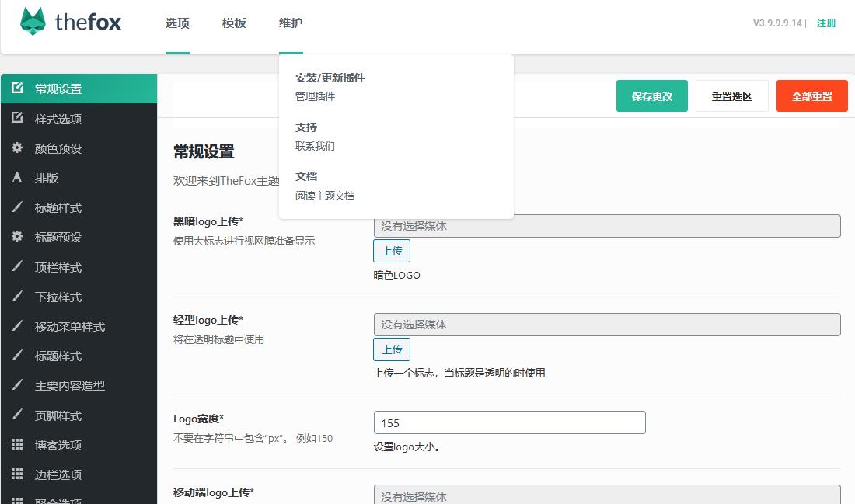Open 阅读主题文档 in the dropdown menu

325,196
